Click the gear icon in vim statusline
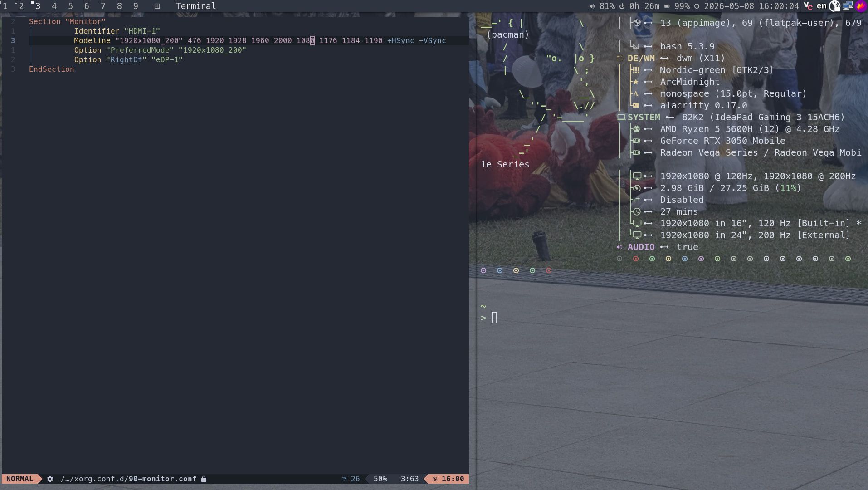The height and width of the screenshot is (490, 868). (x=50, y=479)
